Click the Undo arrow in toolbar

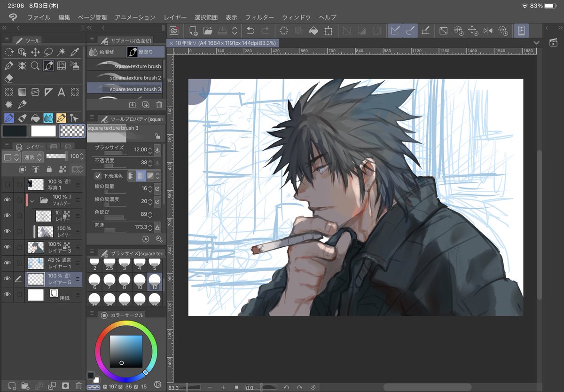[251, 31]
